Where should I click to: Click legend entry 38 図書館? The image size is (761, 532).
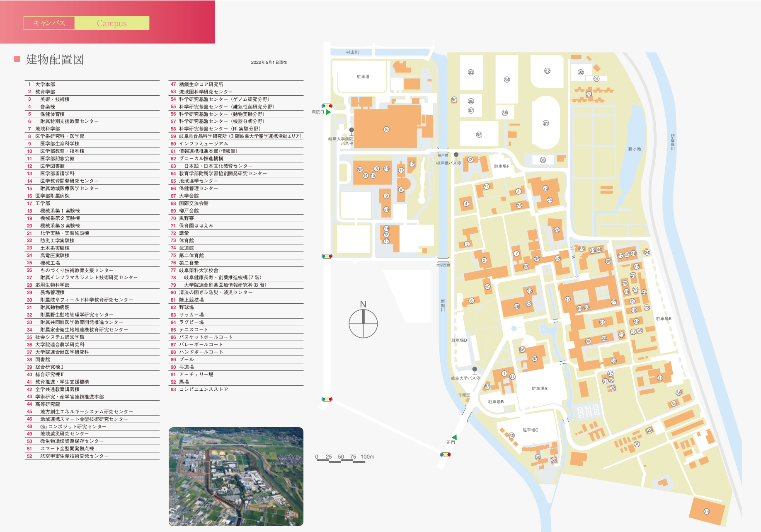pos(42,359)
